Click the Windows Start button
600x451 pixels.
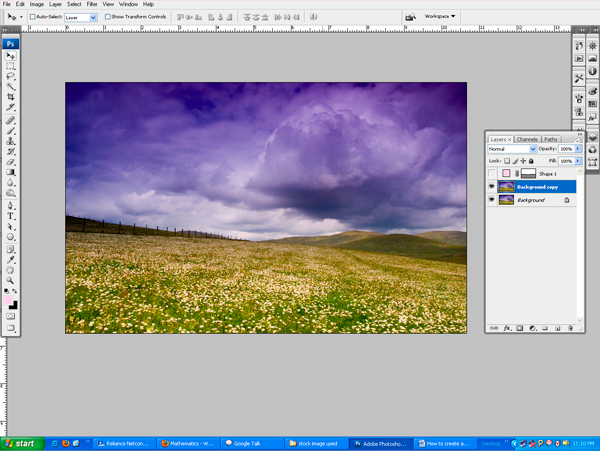(22, 443)
